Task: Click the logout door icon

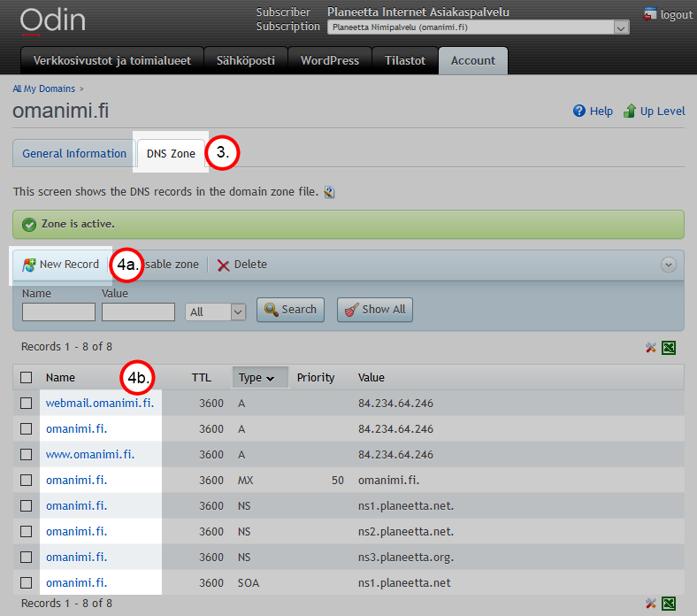Action: click(x=649, y=14)
